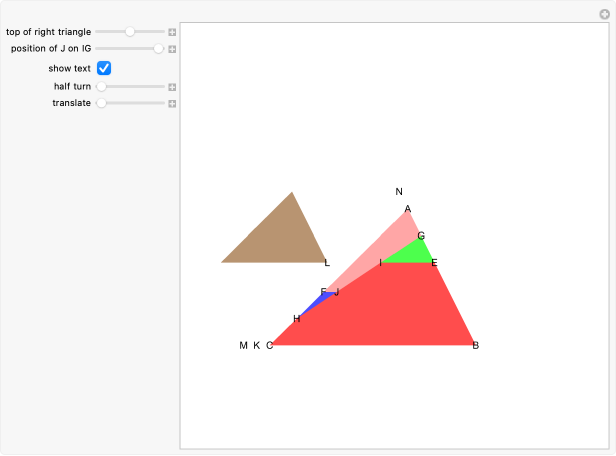Click the green triangle IGE
616x456 pixels.
[x=414, y=255]
